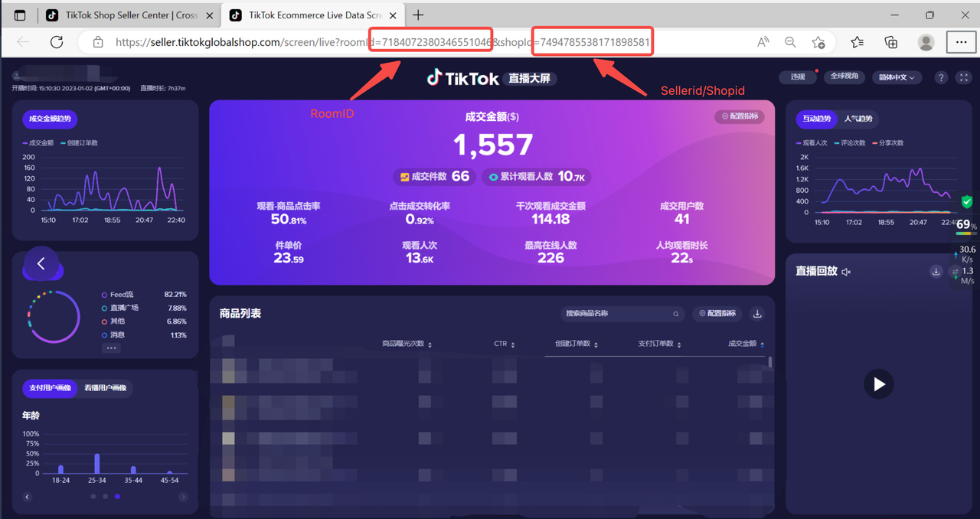Toggle the 成交金额 legend series
Screen dimensions: 980x519
(x=38, y=143)
